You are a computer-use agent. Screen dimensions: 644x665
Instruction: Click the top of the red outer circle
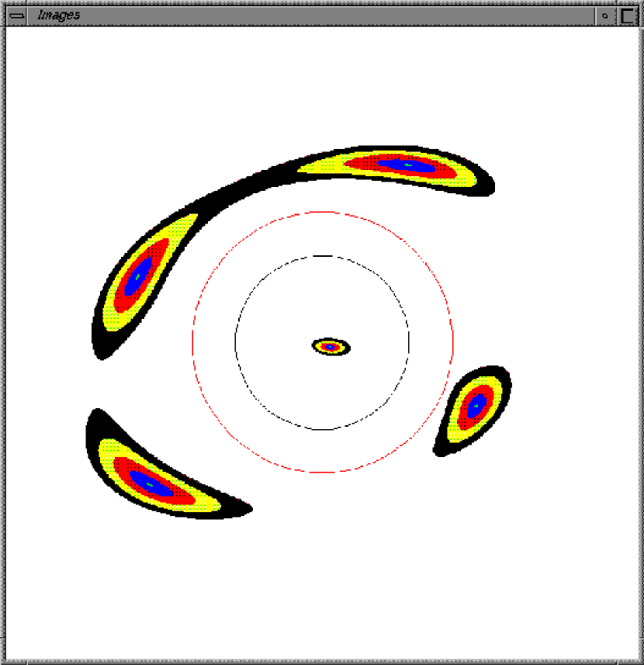[x=323, y=212]
